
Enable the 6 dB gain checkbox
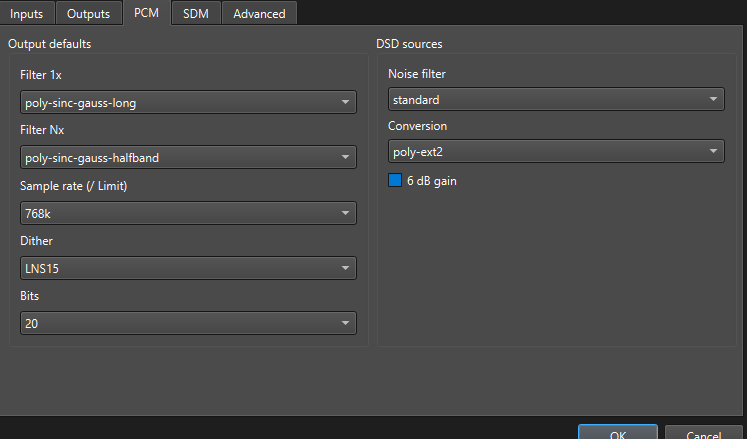click(394, 181)
